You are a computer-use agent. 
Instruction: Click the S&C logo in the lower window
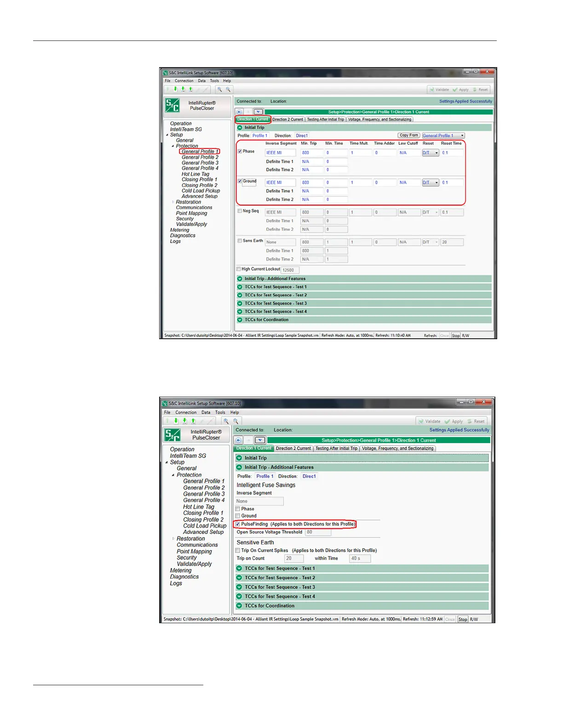[x=172, y=434]
